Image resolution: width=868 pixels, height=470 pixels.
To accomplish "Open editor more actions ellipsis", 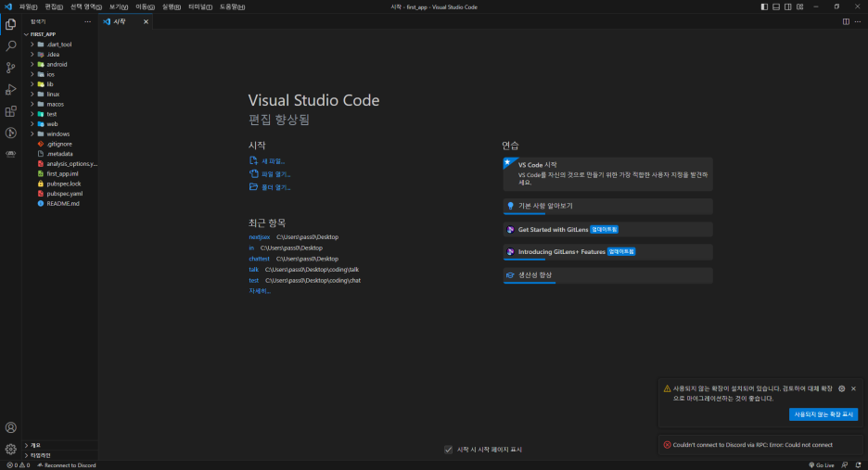I will pyautogui.click(x=858, y=21).
